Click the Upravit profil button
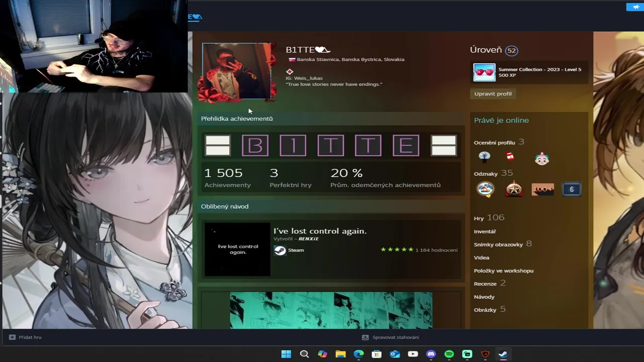The image size is (644, 362). tap(493, 94)
